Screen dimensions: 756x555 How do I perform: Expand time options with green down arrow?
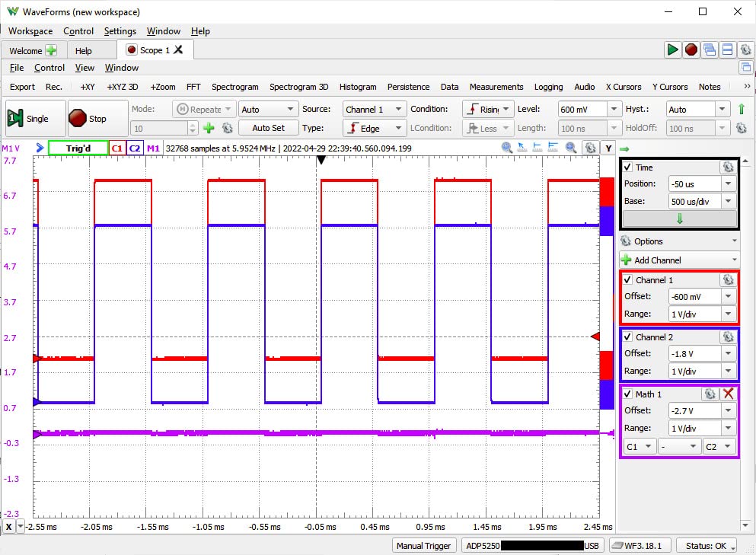tap(679, 219)
